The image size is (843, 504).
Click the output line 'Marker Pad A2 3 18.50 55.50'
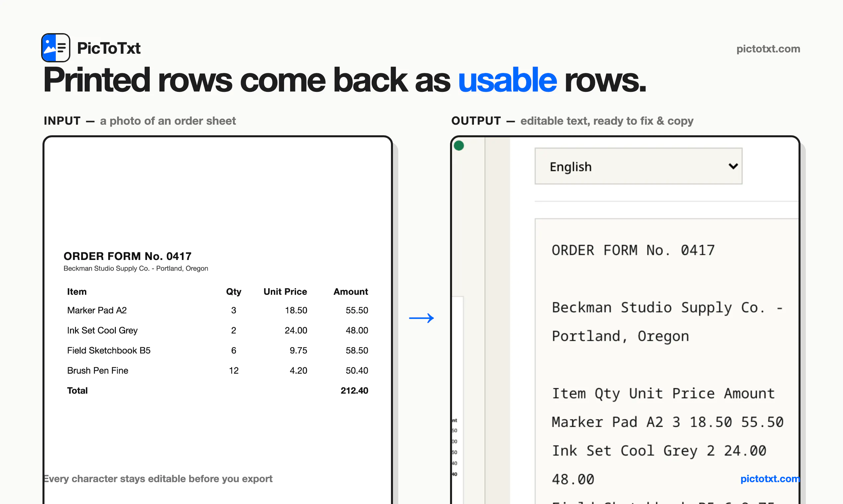pyautogui.click(x=668, y=422)
